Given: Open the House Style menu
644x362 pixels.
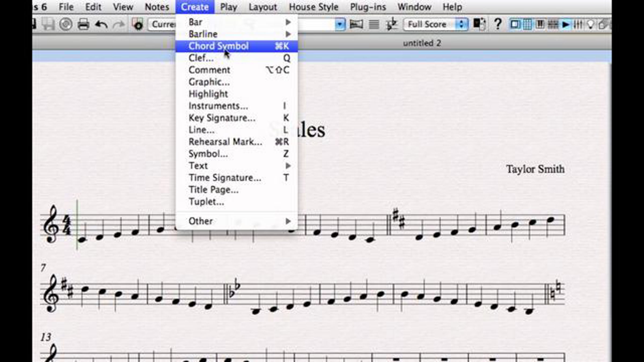Looking at the screenshot, I should (313, 7).
